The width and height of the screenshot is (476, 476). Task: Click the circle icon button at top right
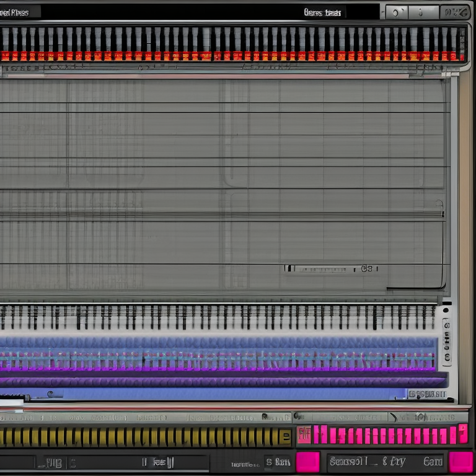[397, 12]
